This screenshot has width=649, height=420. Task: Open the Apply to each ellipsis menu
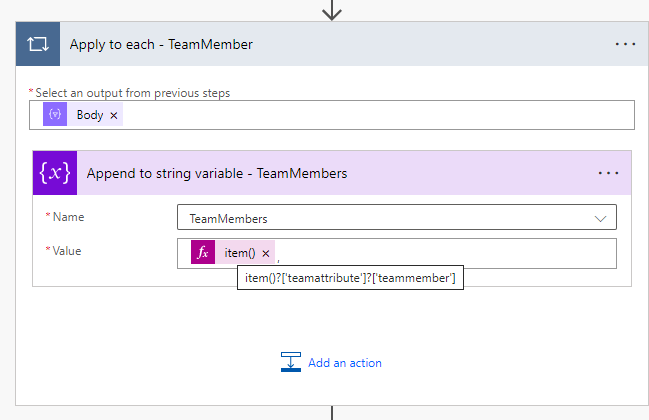pos(625,45)
